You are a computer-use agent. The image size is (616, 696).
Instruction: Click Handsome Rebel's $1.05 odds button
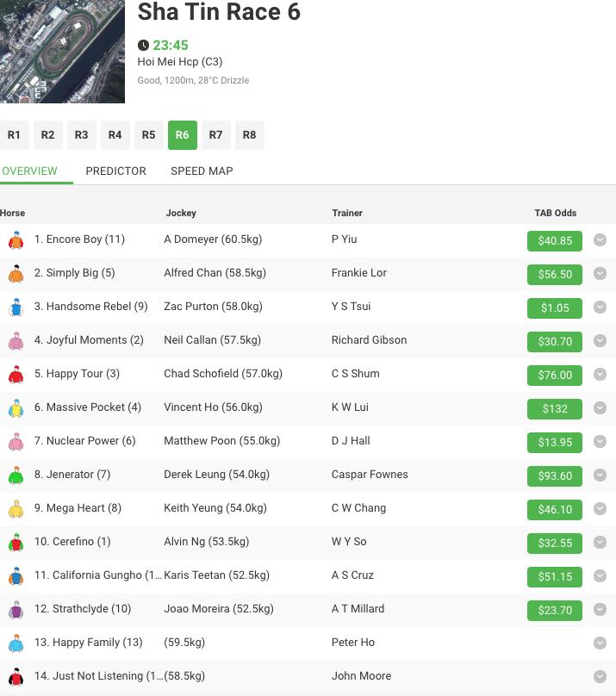click(554, 308)
